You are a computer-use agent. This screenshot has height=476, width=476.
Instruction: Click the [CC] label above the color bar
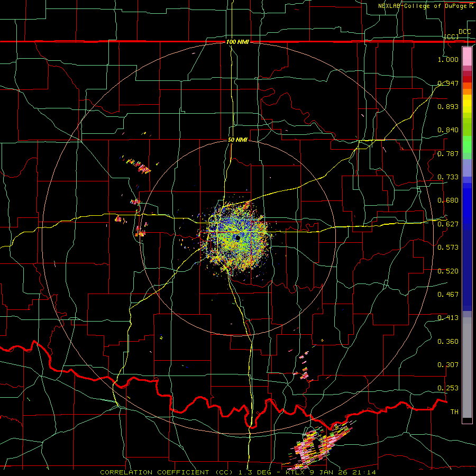pyautogui.click(x=452, y=36)
